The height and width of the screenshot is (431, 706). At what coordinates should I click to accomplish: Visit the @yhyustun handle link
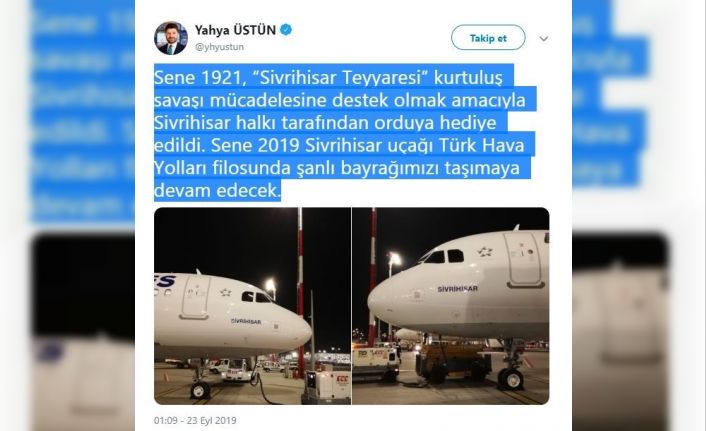219,47
